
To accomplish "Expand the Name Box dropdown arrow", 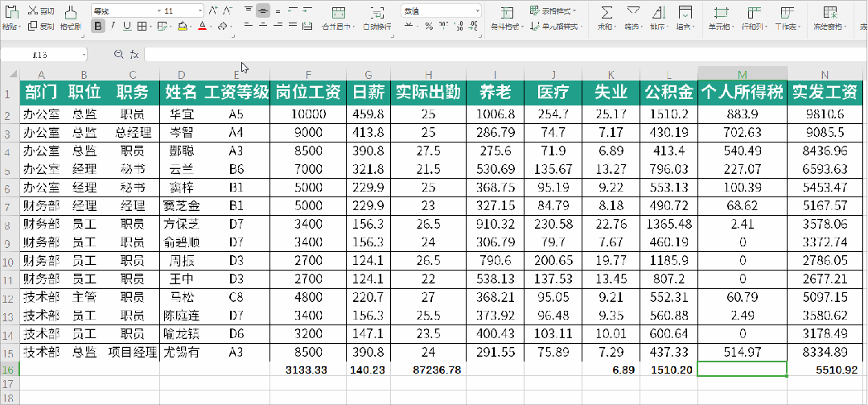I will pos(84,54).
